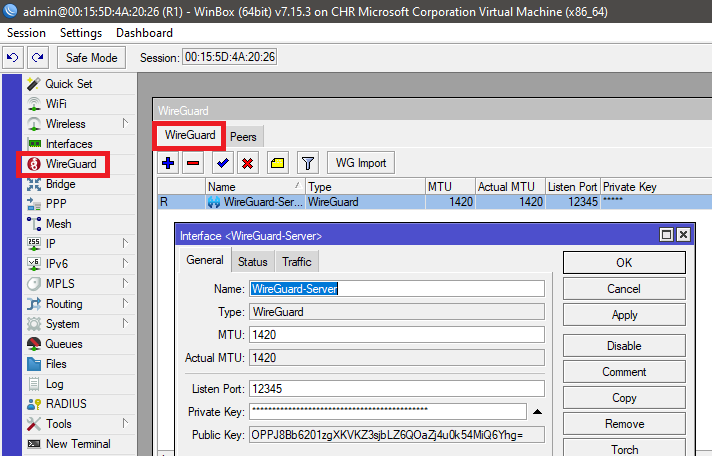Click Cancel button
Screen dimensions: 712x456
coord(624,289)
